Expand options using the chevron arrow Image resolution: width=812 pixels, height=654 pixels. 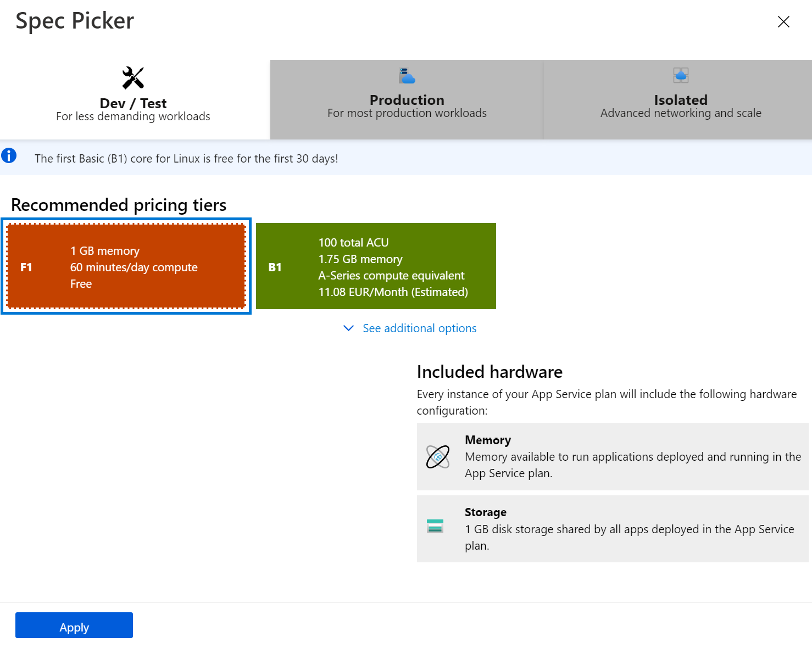pos(348,328)
